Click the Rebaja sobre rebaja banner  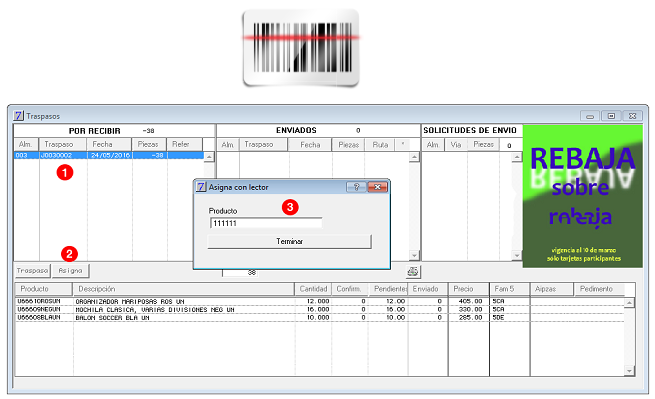pos(583,196)
